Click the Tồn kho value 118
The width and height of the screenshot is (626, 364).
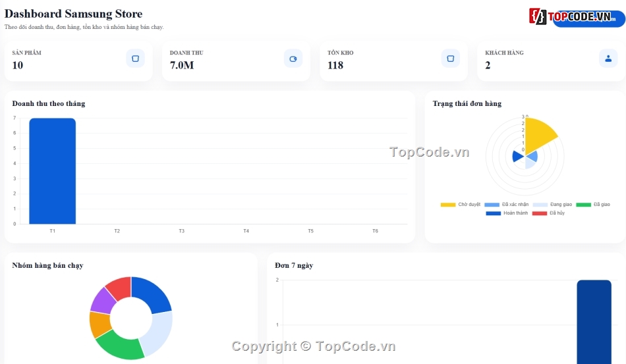click(x=335, y=65)
